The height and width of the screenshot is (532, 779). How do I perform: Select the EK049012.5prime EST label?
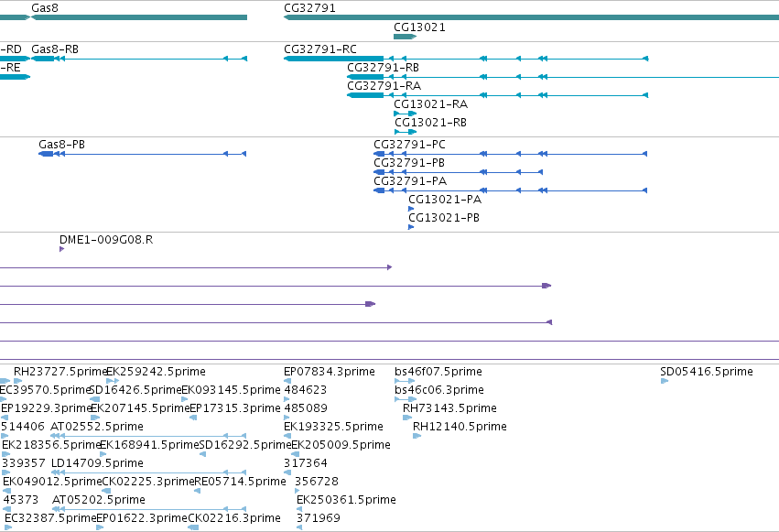(x=53, y=482)
